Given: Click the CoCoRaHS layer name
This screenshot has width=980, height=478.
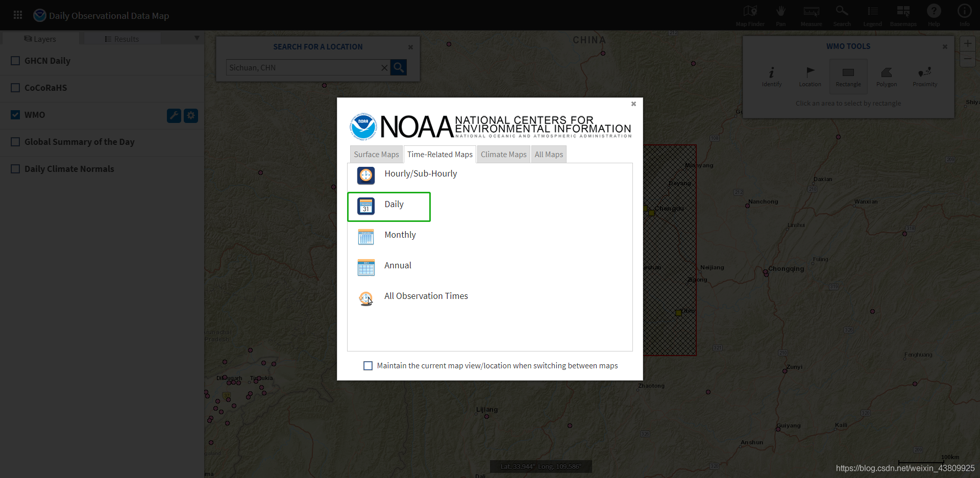Looking at the screenshot, I should pyautogui.click(x=46, y=88).
